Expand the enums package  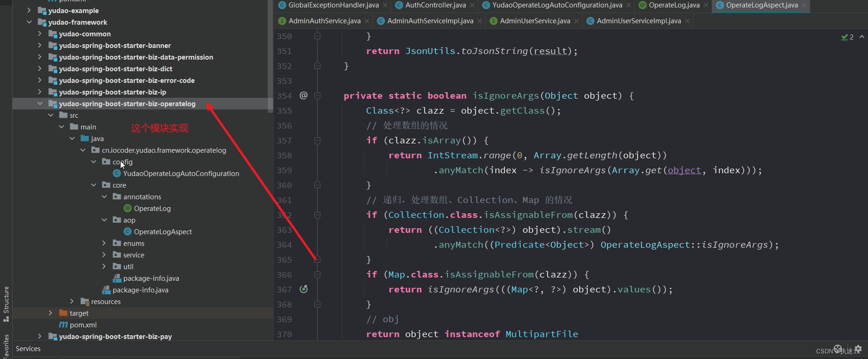[104, 243]
